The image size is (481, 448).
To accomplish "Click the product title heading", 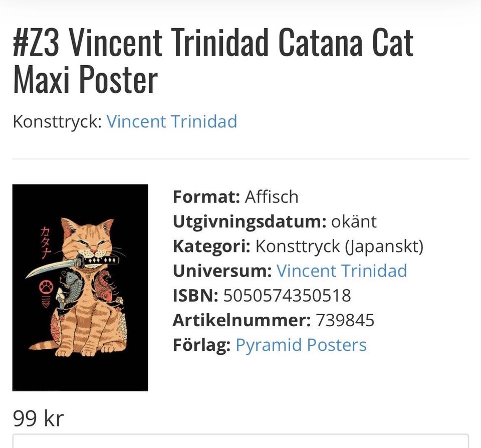I will tap(213, 61).
